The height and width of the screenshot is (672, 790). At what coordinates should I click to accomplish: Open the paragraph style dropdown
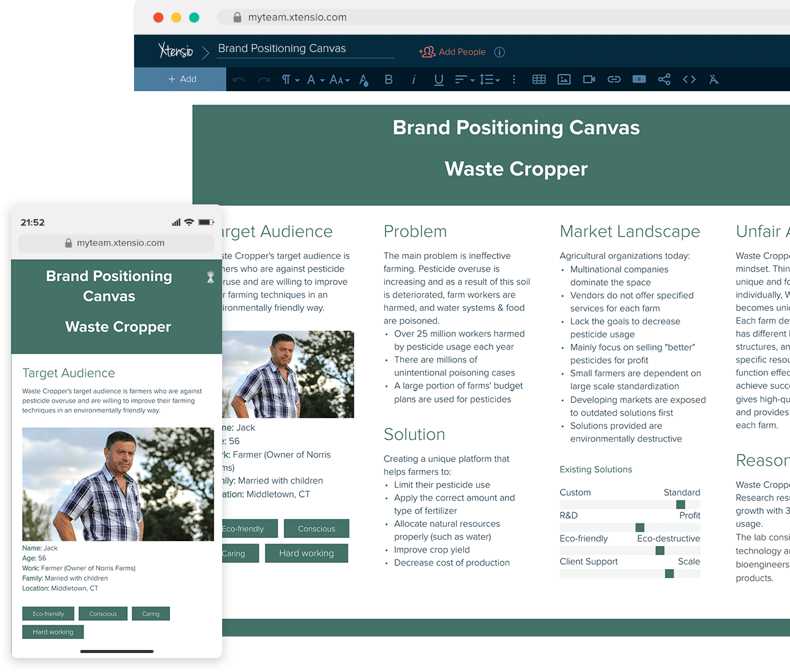pyautogui.click(x=289, y=79)
